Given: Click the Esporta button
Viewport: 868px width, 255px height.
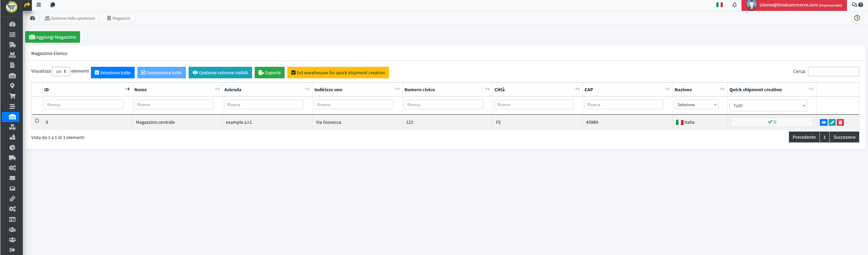Looking at the screenshot, I should [x=269, y=73].
